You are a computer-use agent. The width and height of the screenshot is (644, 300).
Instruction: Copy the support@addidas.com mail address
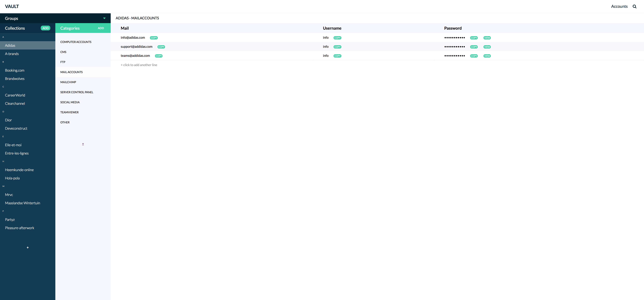point(161,47)
